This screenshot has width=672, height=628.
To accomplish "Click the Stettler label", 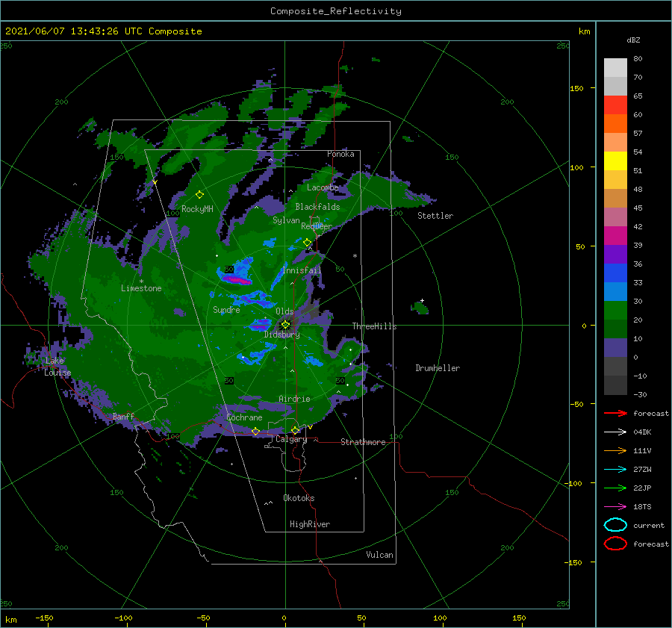I will click(x=435, y=216).
